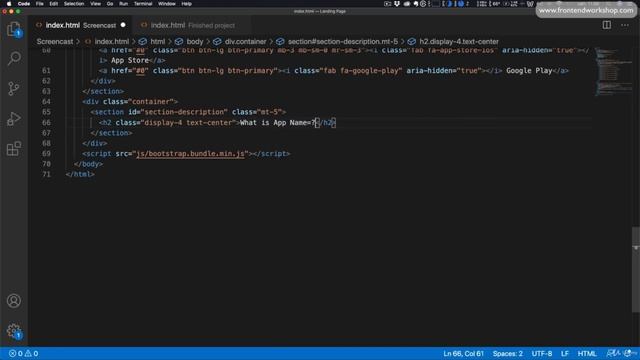Open the Help menu
This screenshot has height=360, width=640.
[x=187, y=4]
